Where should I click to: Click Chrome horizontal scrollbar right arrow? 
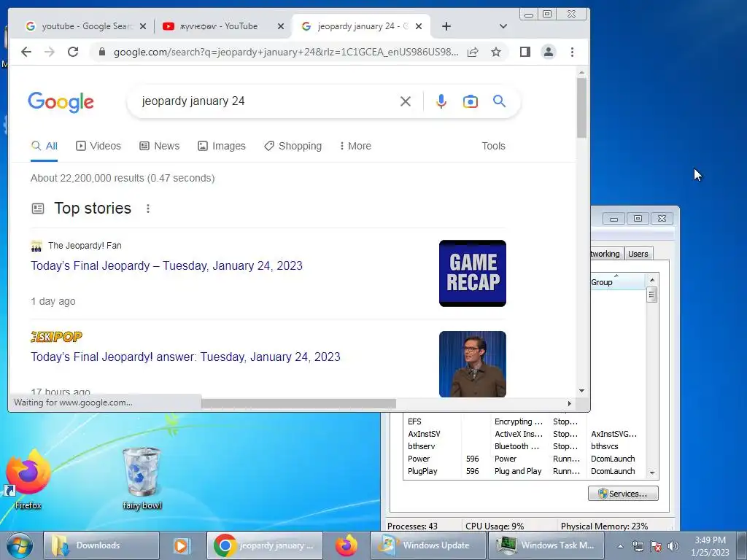pos(569,404)
